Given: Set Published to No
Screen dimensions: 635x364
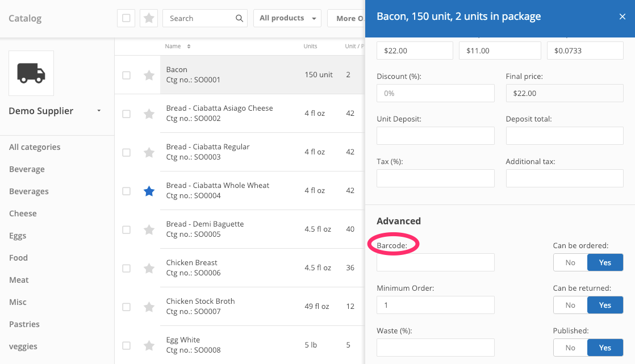Looking at the screenshot, I should click(570, 348).
